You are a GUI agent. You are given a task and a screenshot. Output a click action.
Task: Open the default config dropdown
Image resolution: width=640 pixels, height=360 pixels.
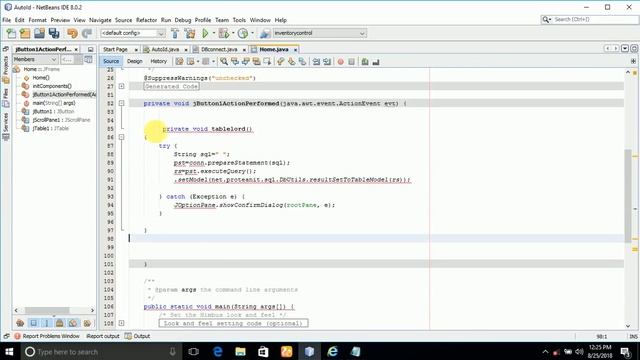tap(133, 33)
